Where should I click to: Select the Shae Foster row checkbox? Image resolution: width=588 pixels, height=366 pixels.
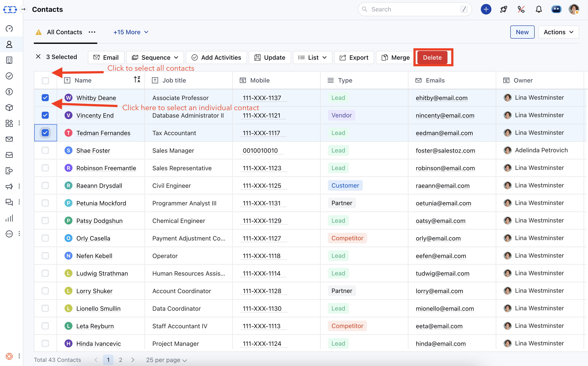point(45,150)
